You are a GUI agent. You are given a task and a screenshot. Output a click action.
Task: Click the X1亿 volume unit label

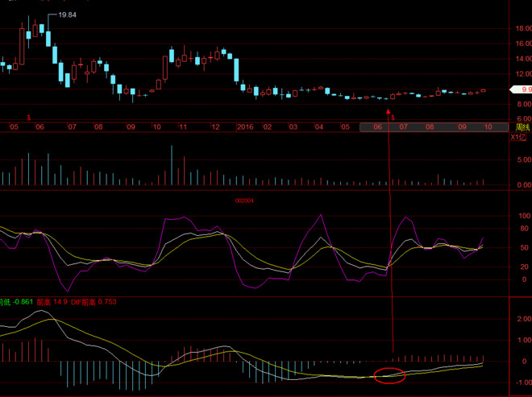[x=521, y=138]
